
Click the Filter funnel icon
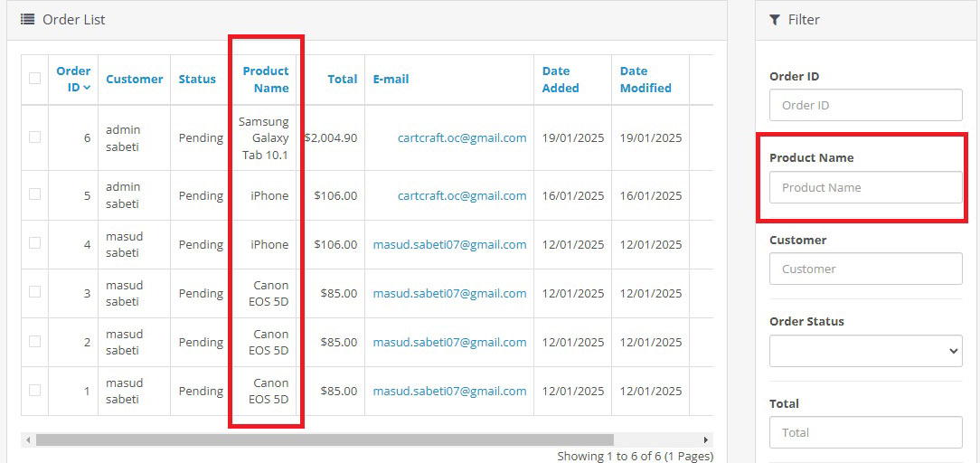tap(775, 19)
